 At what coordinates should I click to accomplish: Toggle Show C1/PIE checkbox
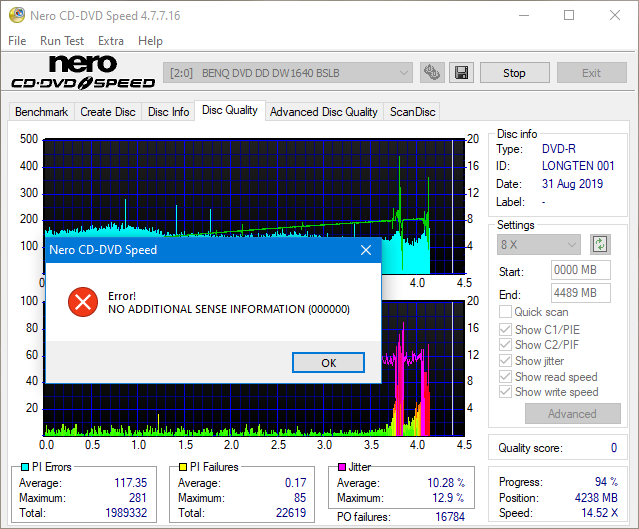pos(505,329)
